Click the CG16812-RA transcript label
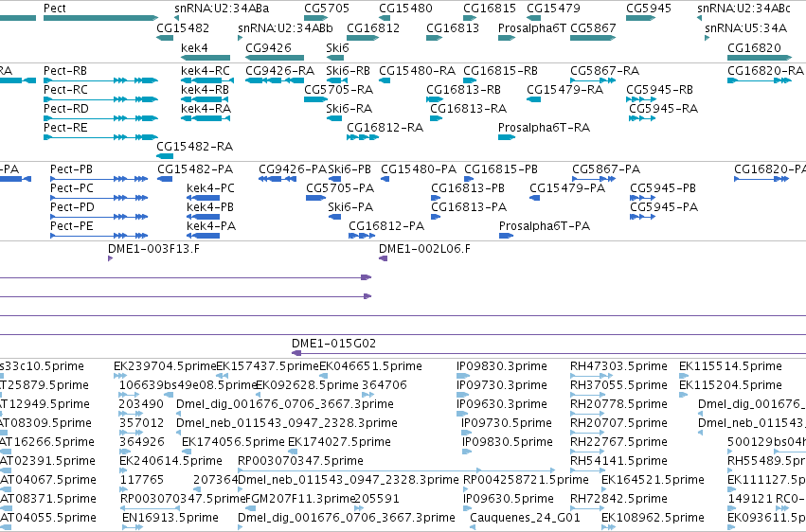 [385, 128]
